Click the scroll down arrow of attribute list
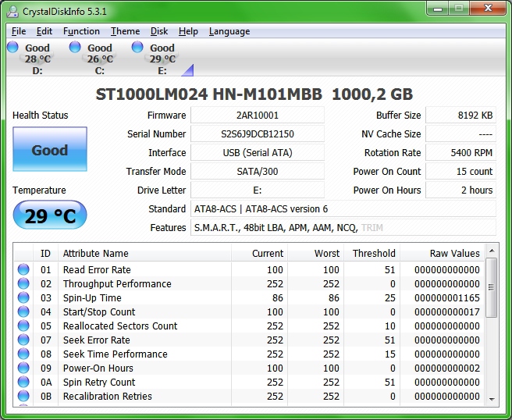 click(x=492, y=400)
